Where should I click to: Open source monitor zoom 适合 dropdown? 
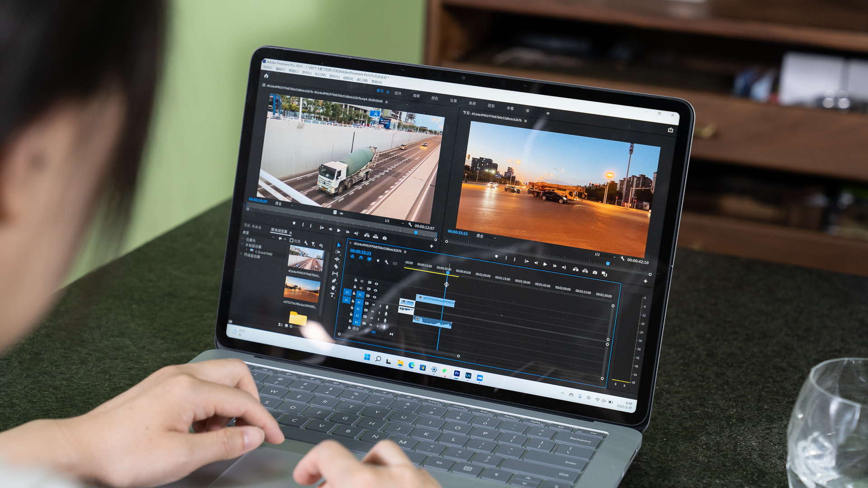pos(284,205)
